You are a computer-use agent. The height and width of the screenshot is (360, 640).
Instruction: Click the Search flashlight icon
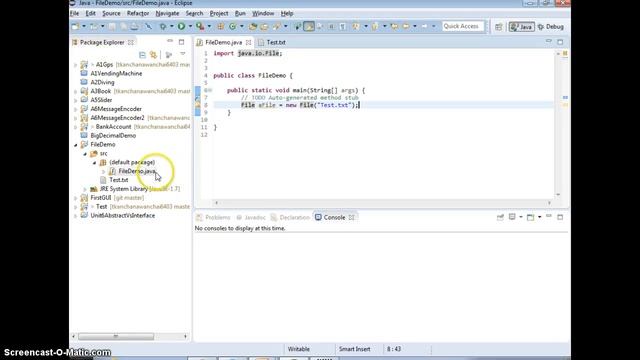[277, 27]
